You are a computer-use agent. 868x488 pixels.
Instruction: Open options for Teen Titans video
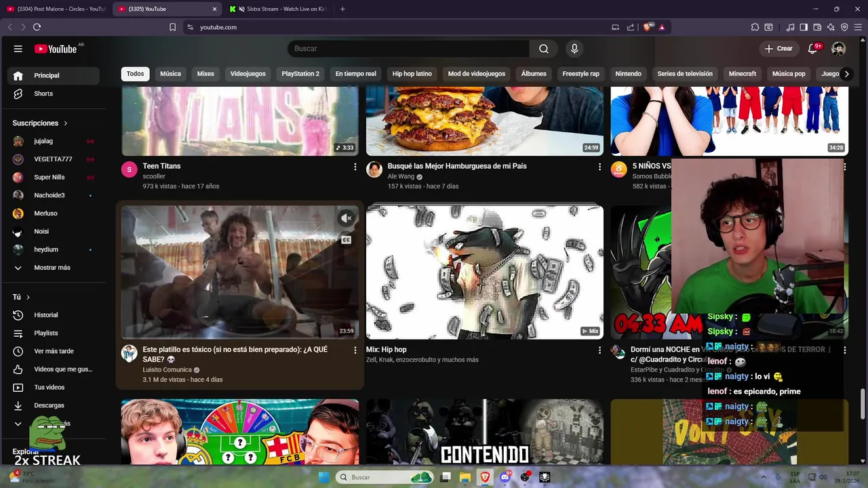click(355, 167)
